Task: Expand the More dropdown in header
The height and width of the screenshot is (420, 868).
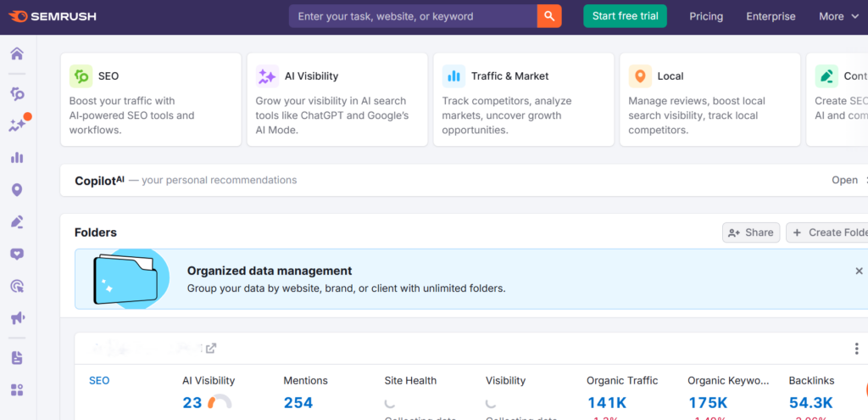Action: point(838,17)
